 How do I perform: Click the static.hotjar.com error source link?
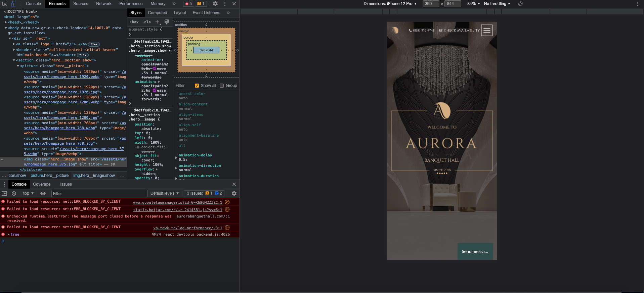pos(177,210)
